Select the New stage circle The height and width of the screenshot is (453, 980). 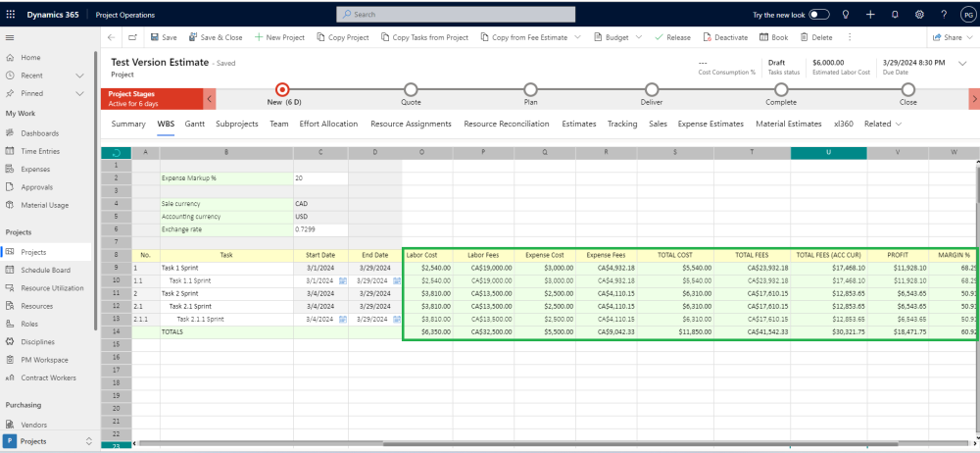282,89
